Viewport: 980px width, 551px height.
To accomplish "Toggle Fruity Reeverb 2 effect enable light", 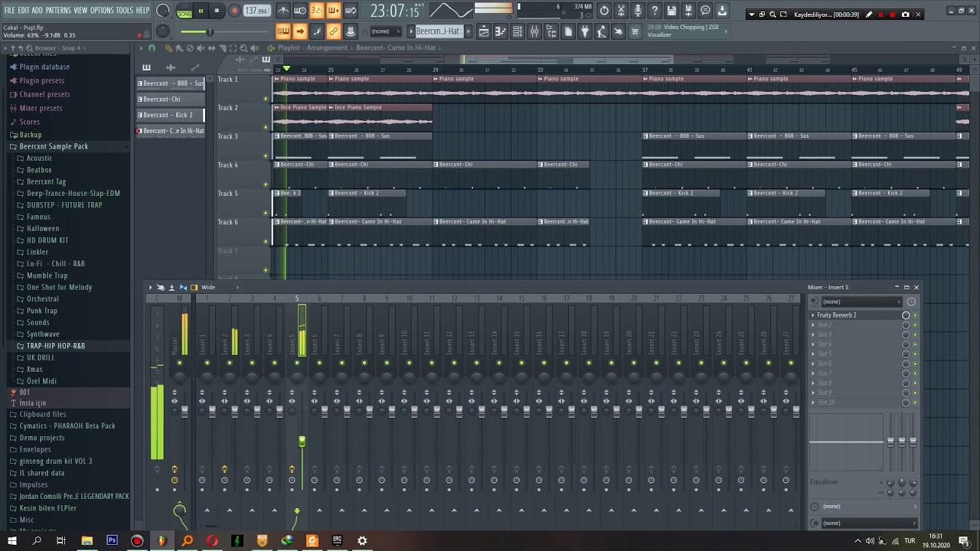I will click(x=915, y=315).
